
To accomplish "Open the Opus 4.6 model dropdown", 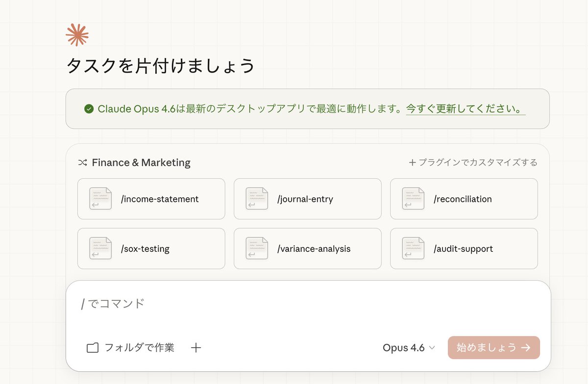I will (x=409, y=348).
